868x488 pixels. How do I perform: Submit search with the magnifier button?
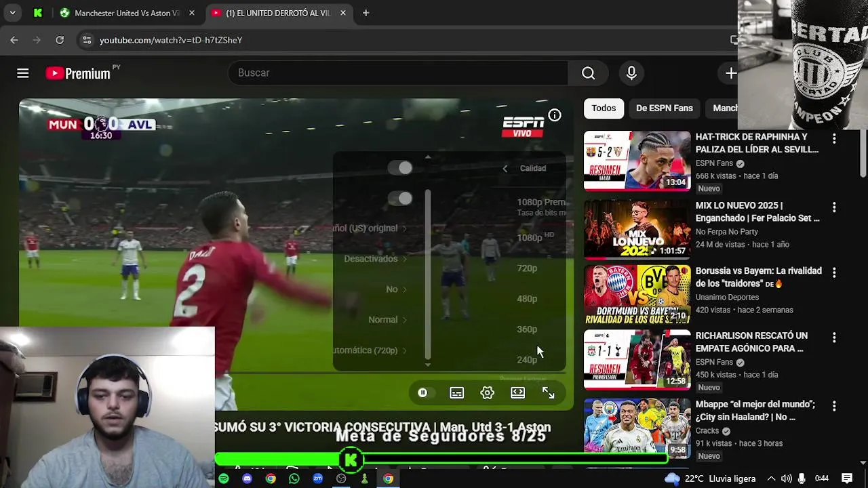pyautogui.click(x=588, y=73)
